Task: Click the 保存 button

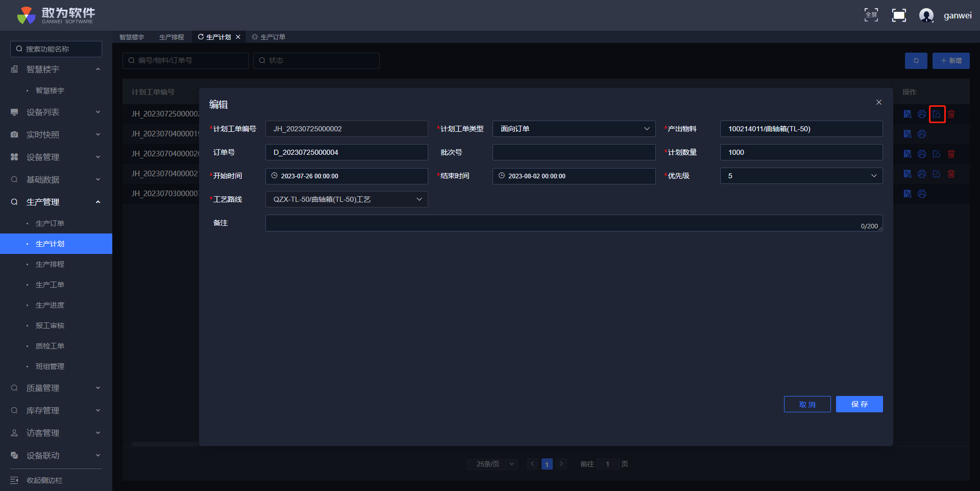Action: pos(859,404)
